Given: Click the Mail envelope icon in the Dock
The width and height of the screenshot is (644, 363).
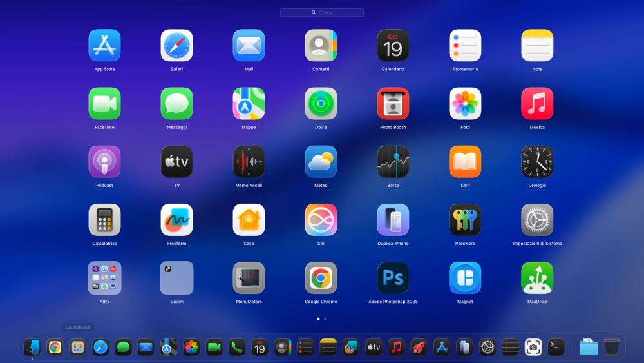Looking at the screenshot, I should click(146, 348).
